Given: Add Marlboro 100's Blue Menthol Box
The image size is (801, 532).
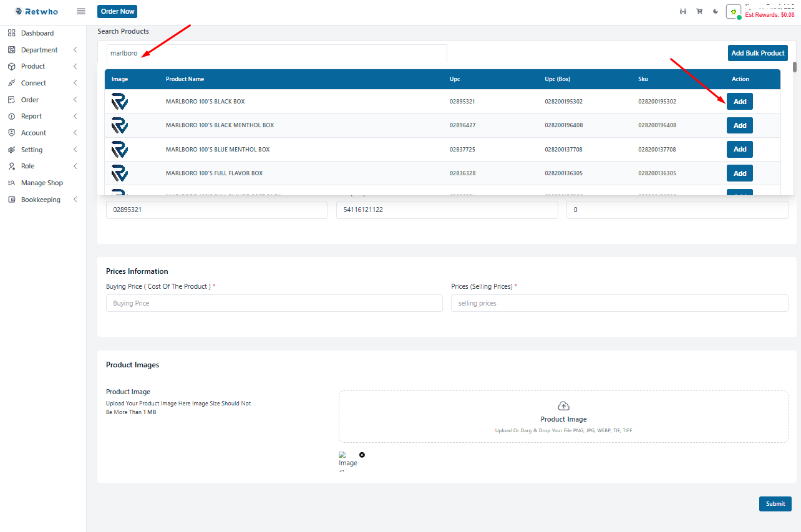Looking at the screenshot, I should tap(740, 149).
